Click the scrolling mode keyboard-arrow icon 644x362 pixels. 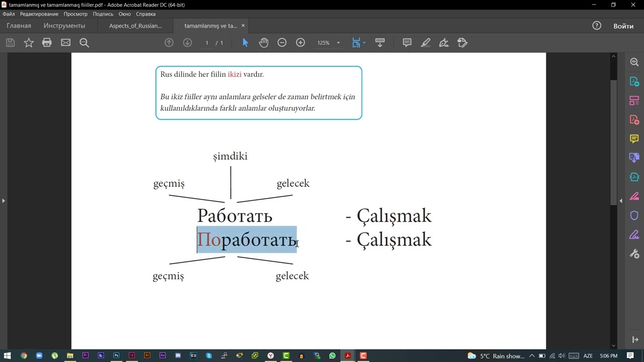380,43
